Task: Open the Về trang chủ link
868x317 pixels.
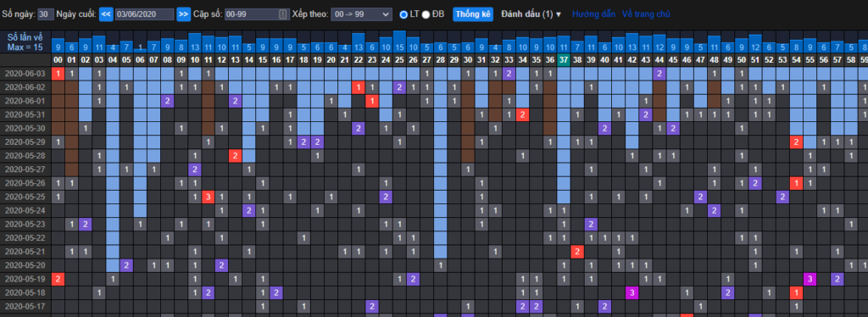Action: pos(646,14)
